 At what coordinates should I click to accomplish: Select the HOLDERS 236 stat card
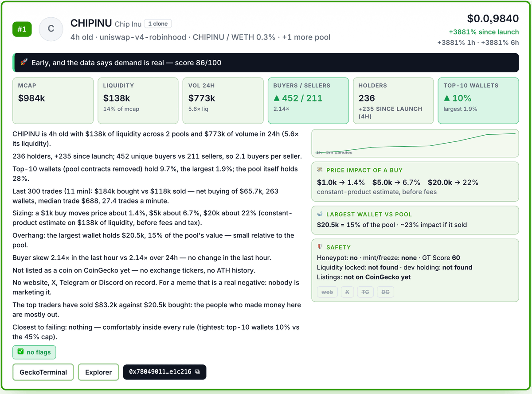coord(394,101)
